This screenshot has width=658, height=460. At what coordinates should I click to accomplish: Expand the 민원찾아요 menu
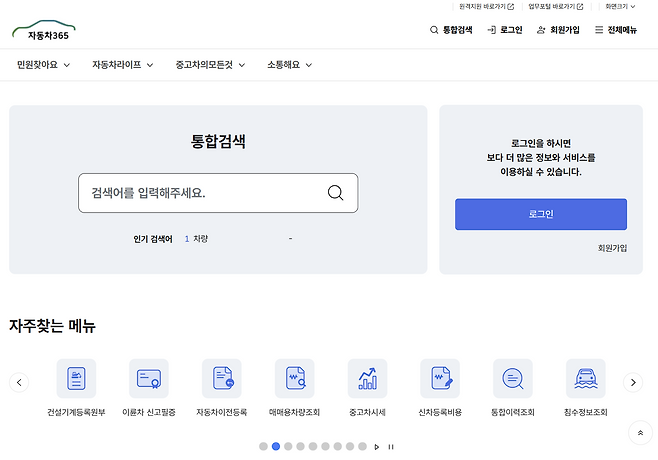(x=44, y=65)
